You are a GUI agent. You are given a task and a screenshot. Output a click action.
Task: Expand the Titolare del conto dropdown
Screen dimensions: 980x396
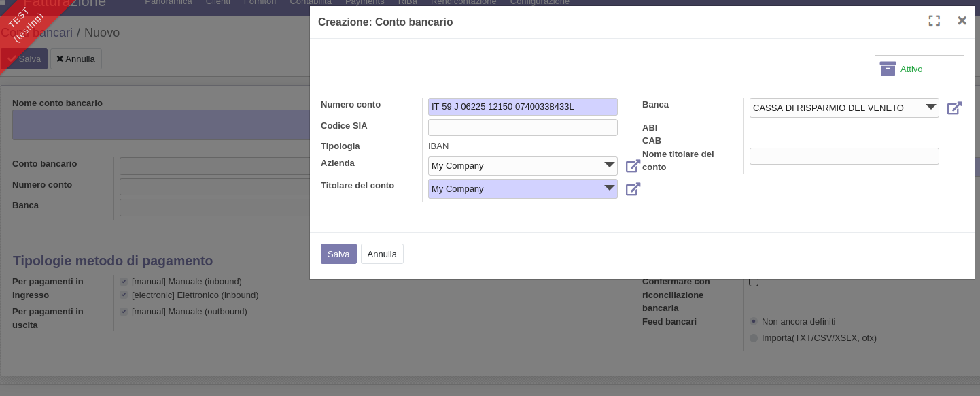pyautogui.click(x=609, y=188)
